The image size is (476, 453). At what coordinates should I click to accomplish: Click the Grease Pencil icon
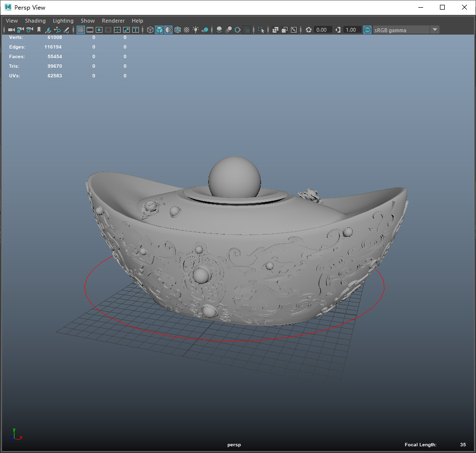click(x=66, y=30)
